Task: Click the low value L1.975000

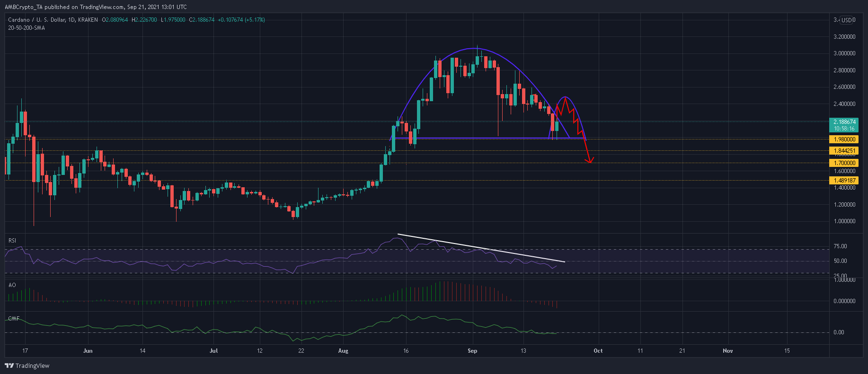Action: click(x=173, y=20)
